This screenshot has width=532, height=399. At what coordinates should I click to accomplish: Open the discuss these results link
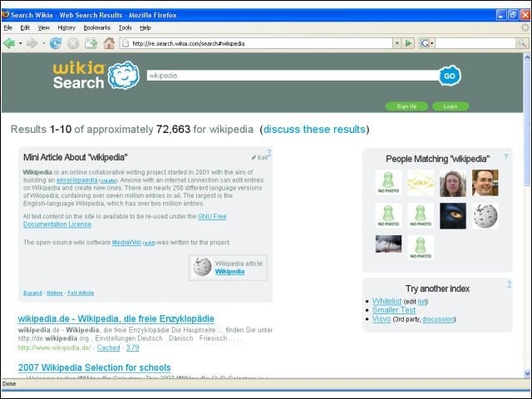(x=314, y=130)
